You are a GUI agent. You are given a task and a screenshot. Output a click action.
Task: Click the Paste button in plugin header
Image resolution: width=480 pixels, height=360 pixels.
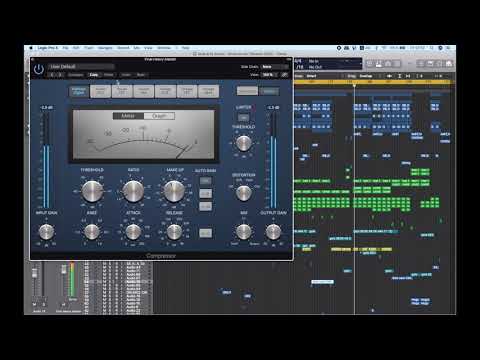tap(109, 75)
